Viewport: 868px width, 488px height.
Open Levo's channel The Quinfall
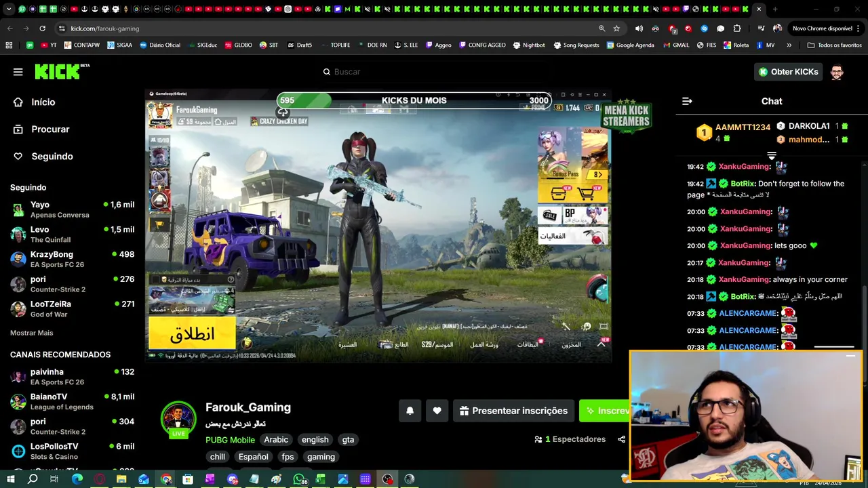72,235
